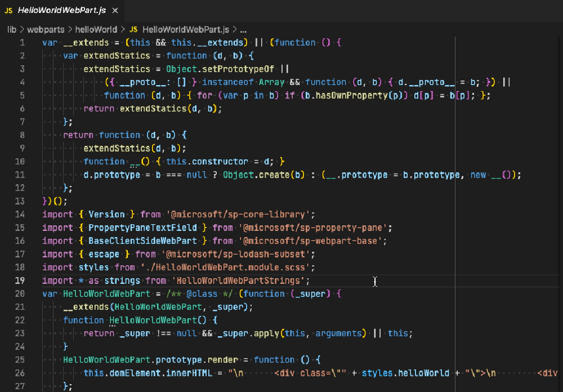563x392 pixels.
Task: Click 'var extendStatics' on line 2
Action: click(106, 56)
